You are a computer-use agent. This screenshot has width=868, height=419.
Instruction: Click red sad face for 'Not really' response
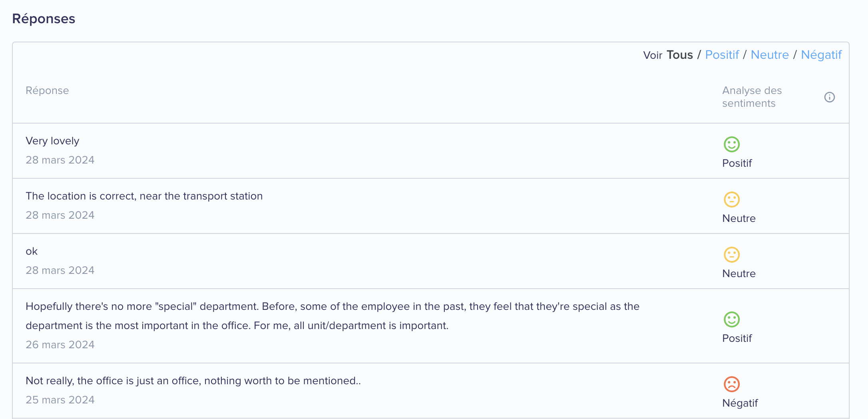point(732,384)
